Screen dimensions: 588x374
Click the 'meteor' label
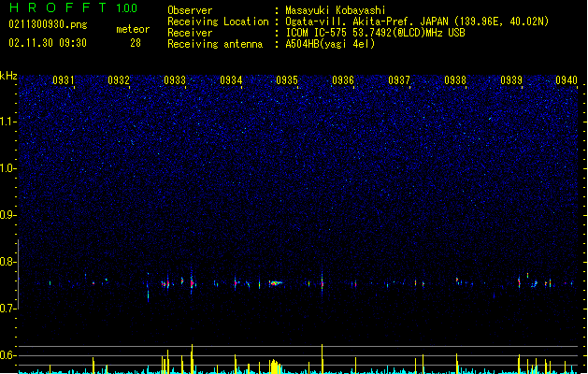pyautogui.click(x=133, y=29)
